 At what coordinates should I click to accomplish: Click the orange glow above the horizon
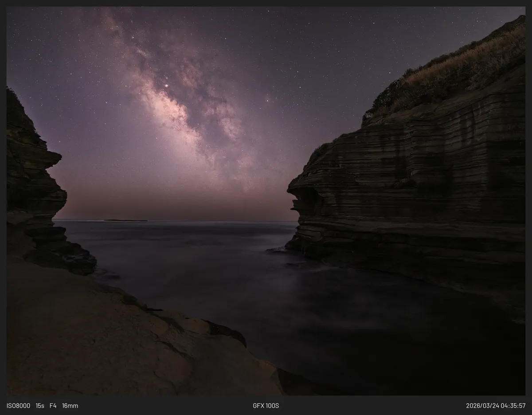(x=177, y=204)
